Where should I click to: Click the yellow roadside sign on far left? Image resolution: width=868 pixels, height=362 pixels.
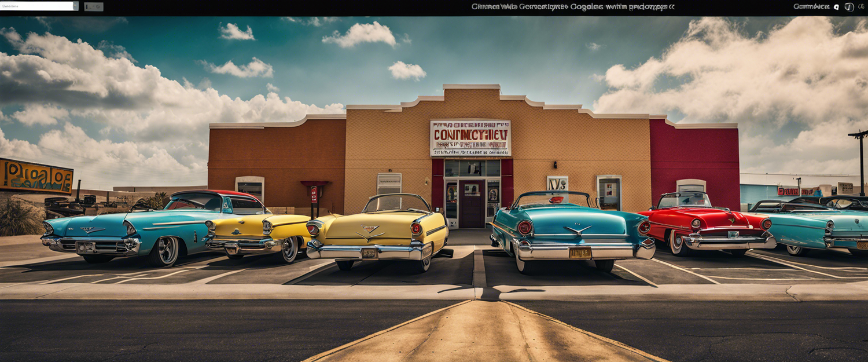coord(36,175)
